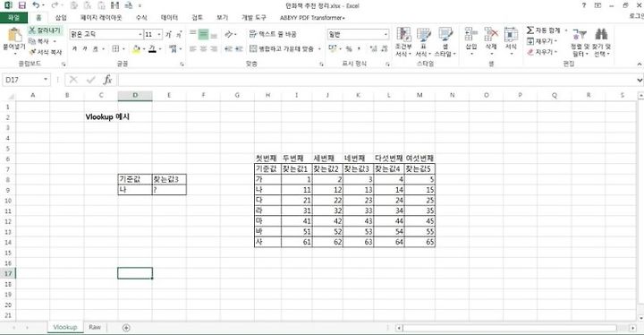Click decrease indent icon
The height and width of the screenshot is (335, 644).
(x=228, y=49)
